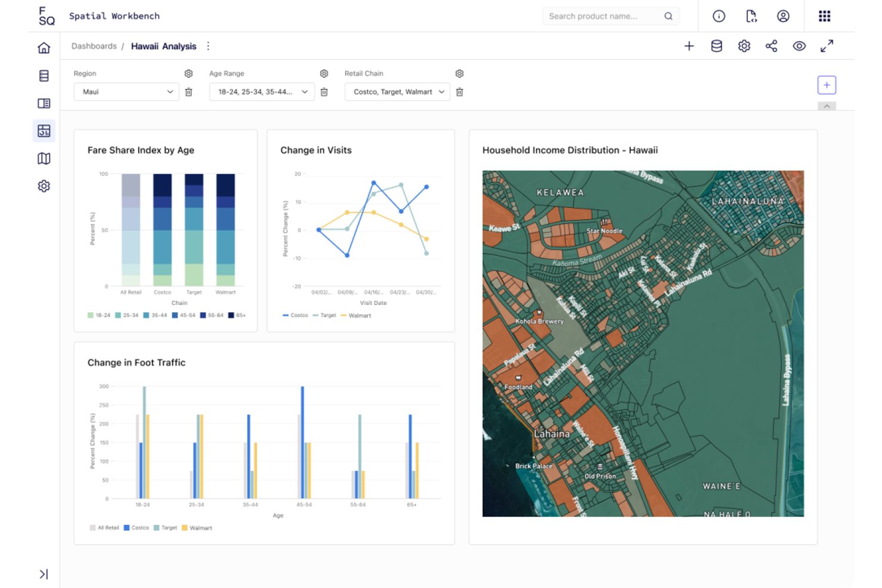Image resolution: width=882 pixels, height=588 pixels.
Task: Select the Dashboards icon in the sidebar
Action: 44,131
